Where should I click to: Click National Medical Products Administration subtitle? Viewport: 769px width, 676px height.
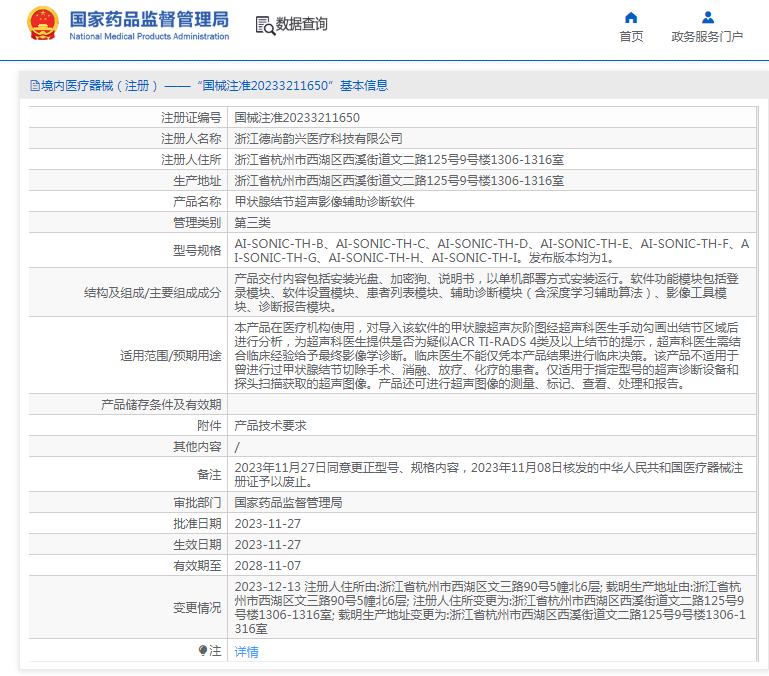tap(149, 36)
